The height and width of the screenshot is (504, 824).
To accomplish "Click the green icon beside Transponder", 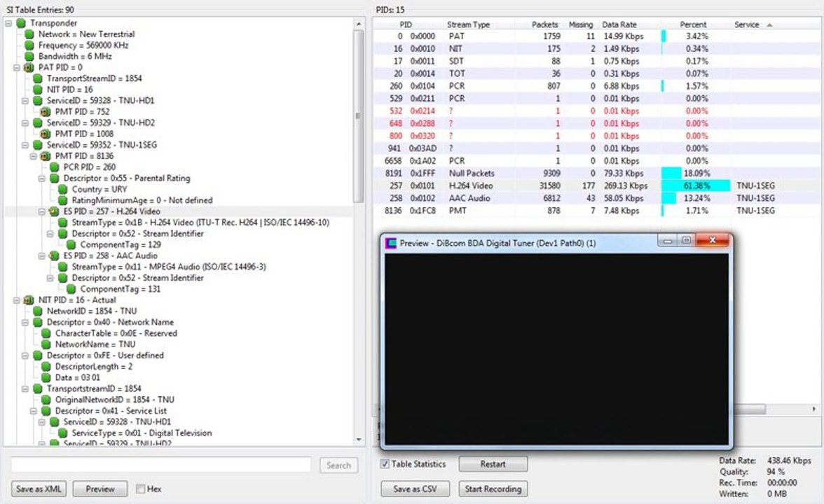I will pyautogui.click(x=20, y=23).
